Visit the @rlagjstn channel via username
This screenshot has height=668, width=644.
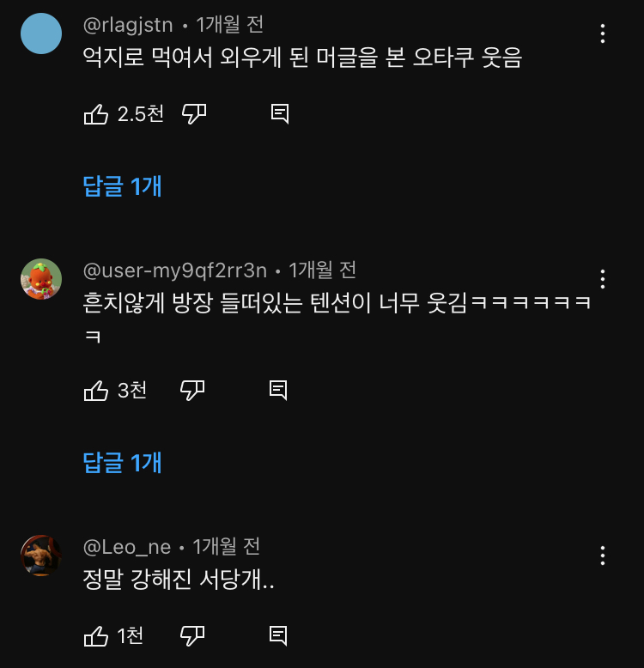click(x=127, y=25)
